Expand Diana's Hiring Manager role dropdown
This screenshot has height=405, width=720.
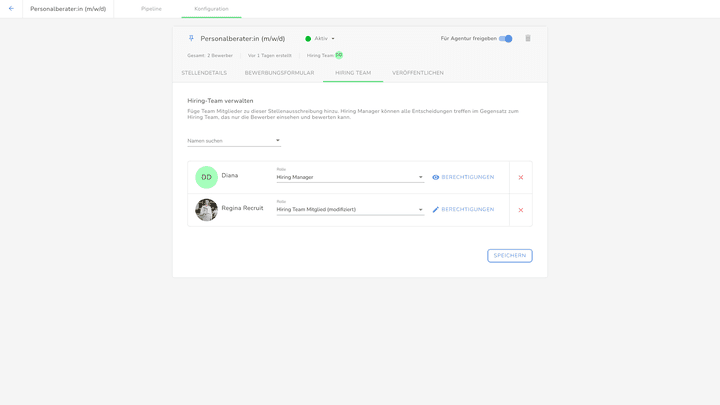click(420, 177)
